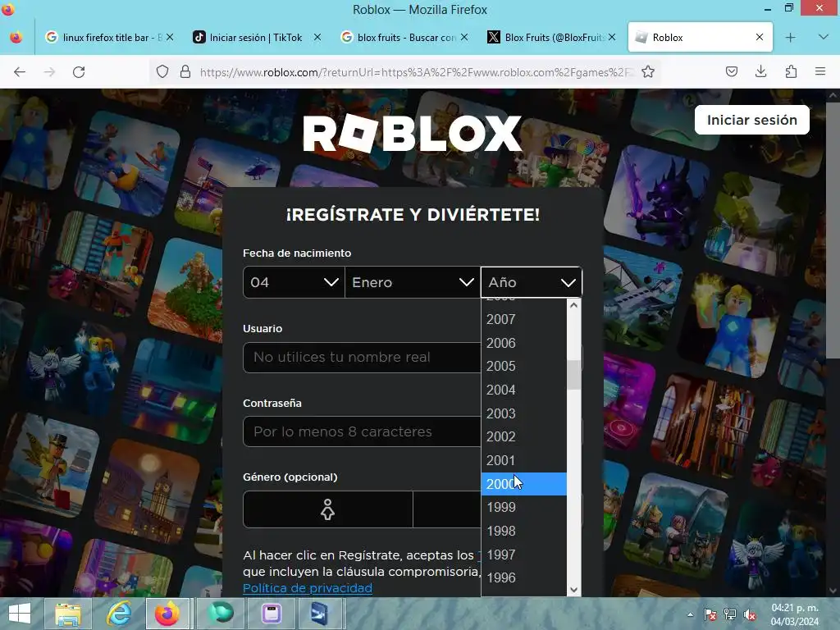Screen dimensions: 840x630
Task: Choose year 1996 from list
Action: pos(523,577)
